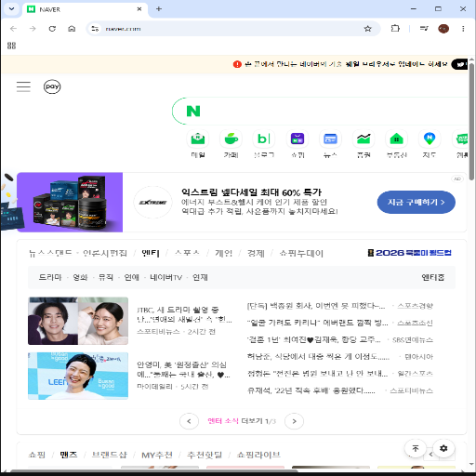
Task: Toggle the dark switch at the top banner's end
Action: tap(459, 64)
